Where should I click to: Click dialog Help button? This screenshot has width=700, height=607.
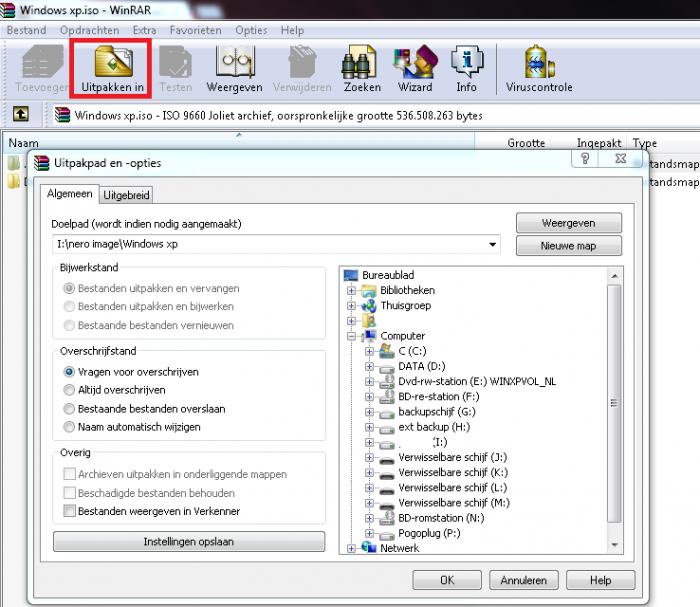pos(600,580)
